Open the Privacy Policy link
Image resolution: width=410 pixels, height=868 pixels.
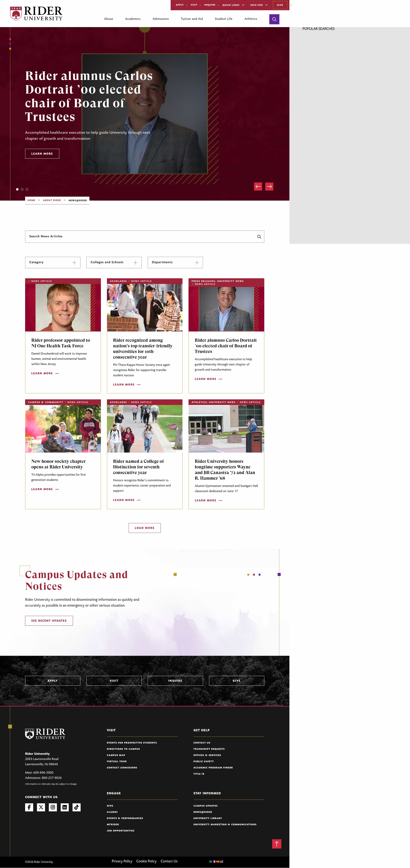(122, 861)
